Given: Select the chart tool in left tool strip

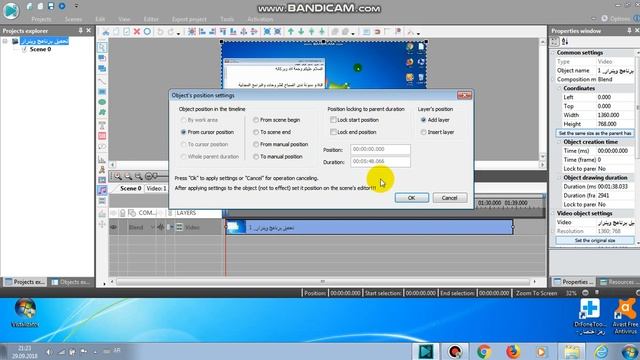Looking at the screenshot, I should (102, 159).
